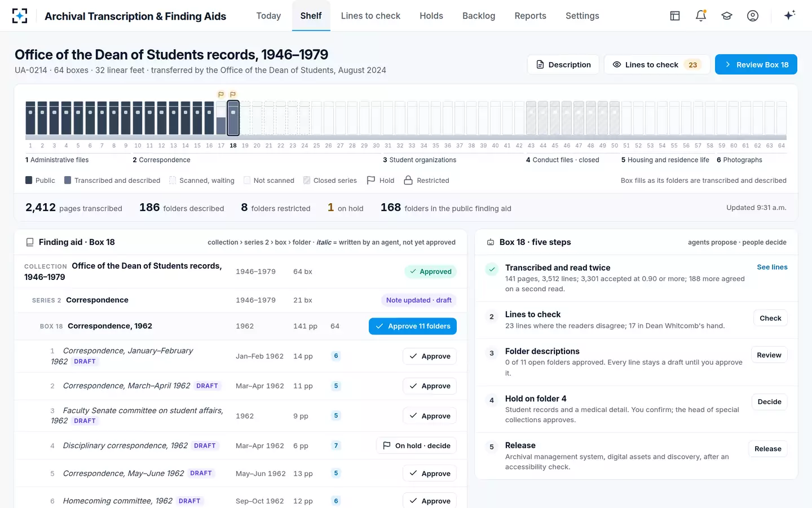812x508 pixels.
Task: Click Transcribed and described swatch in legend
Action: coord(68,180)
